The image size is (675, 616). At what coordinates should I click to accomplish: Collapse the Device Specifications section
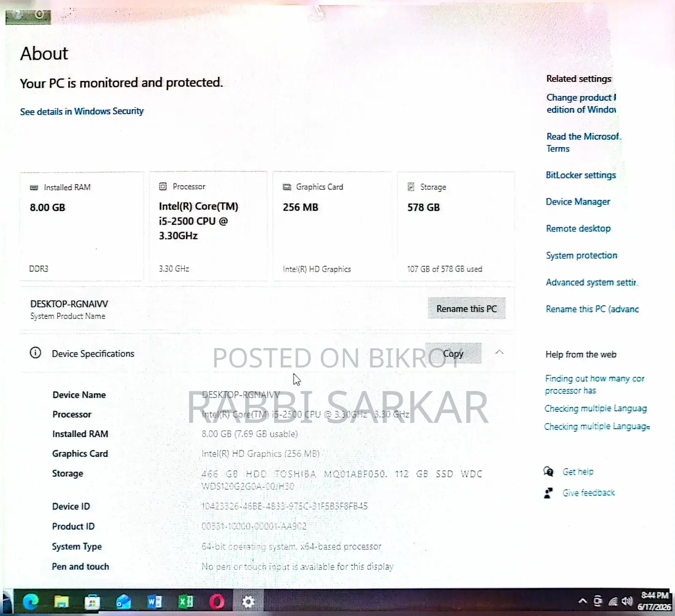[499, 352]
